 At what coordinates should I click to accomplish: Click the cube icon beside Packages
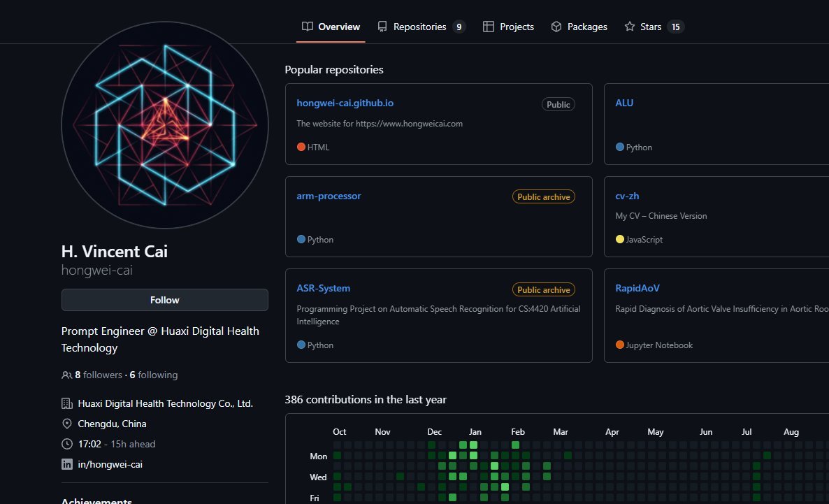point(556,27)
